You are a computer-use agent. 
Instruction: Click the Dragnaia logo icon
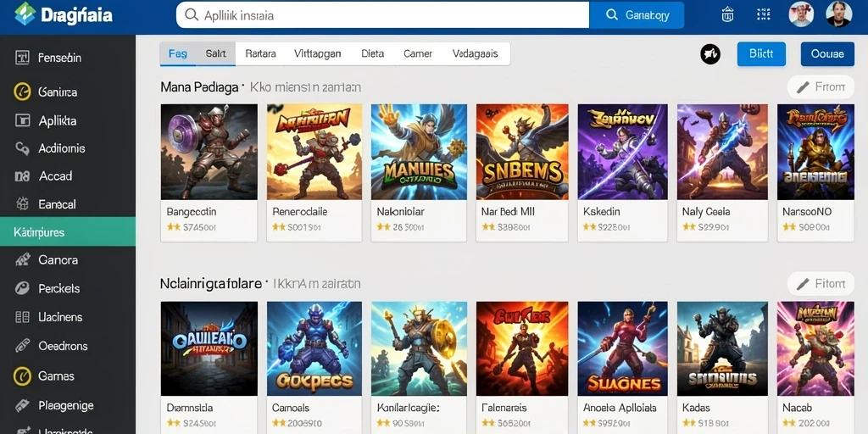tap(25, 14)
